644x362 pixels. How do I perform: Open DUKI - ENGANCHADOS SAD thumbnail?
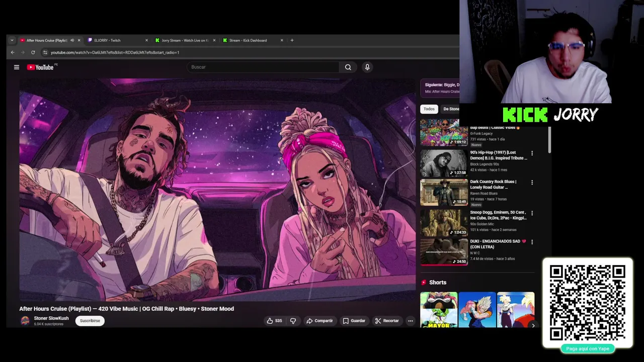[444, 251]
